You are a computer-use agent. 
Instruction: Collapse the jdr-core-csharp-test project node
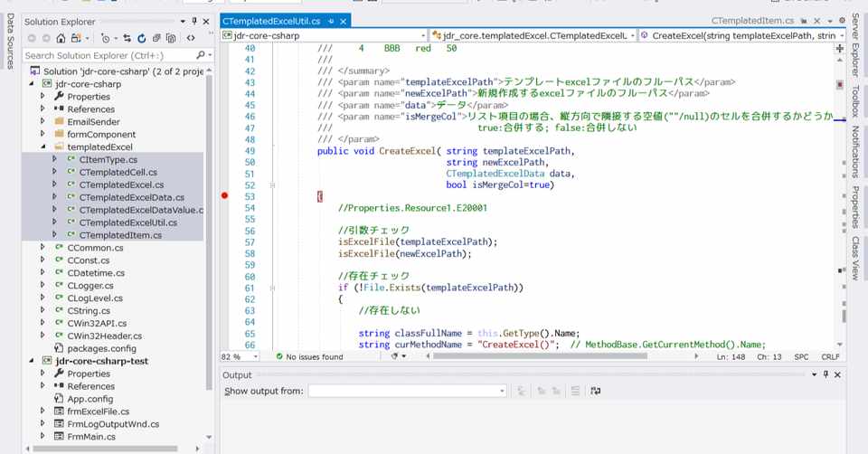pos(32,361)
